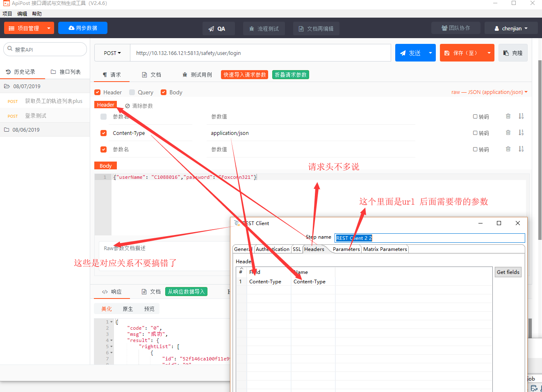The height and width of the screenshot is (392, 542).
Task: Select 预览 preview response view
Action: click(x=149, y=309)
